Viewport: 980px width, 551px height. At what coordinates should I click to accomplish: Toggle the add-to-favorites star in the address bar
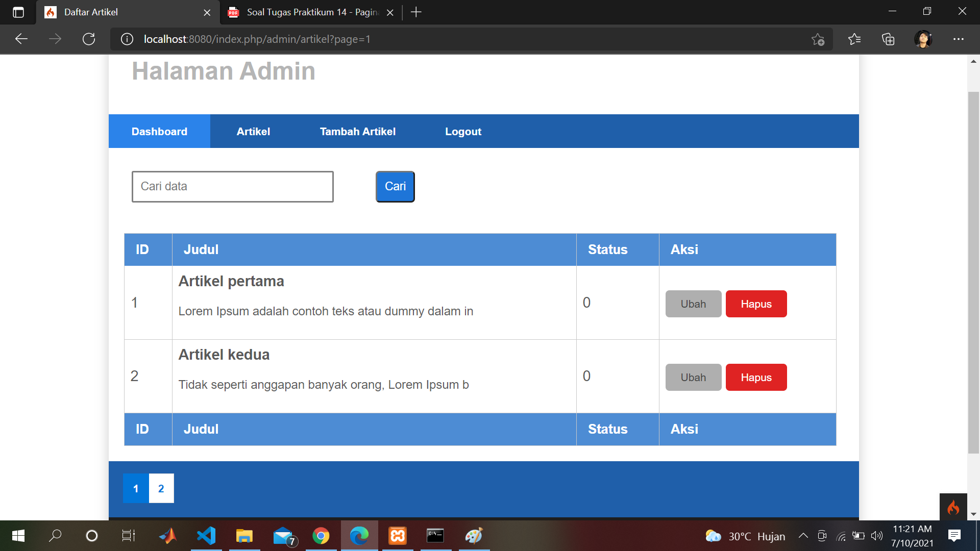tap(819, 39)
